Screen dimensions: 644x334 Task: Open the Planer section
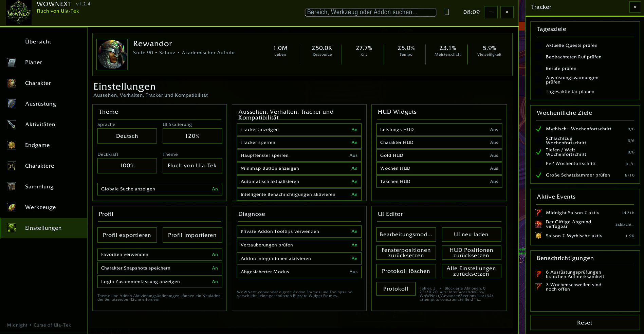click(x=43, y=62)
